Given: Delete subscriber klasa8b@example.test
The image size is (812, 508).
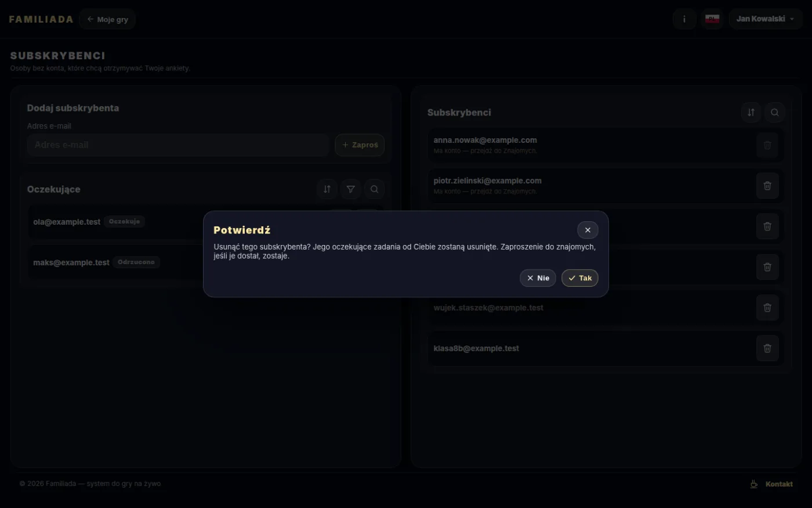Looking at the screenshot, I should 767,348.
